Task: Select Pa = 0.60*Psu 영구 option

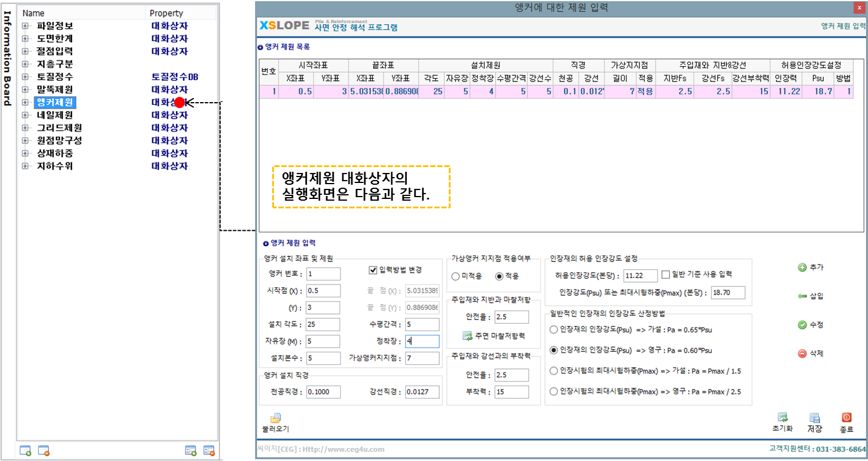Action: point(553,350)
